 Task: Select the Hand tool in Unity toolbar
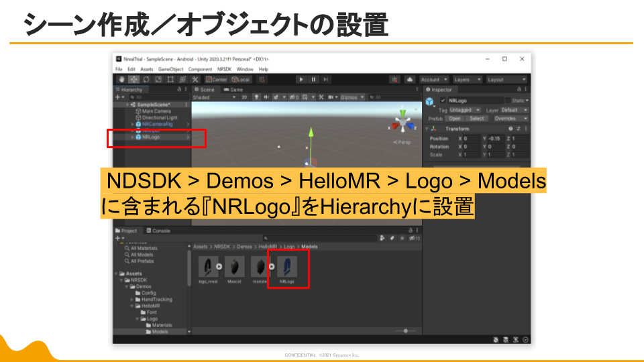point(121,79)
